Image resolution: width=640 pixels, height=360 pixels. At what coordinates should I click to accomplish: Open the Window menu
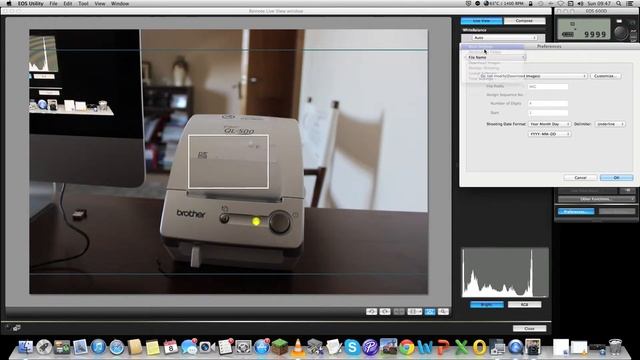coord(120,3)
